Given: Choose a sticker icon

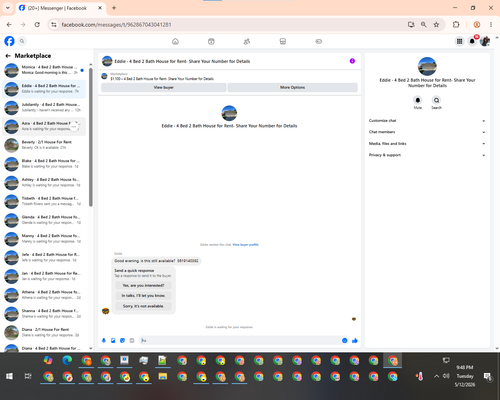Looking at the screenshot, I should coord(123,340).
